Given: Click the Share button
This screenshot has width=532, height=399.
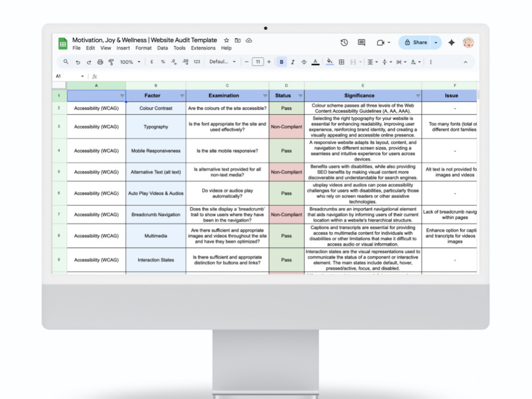Looking at the screenshot, I should (x=415, y=43).
